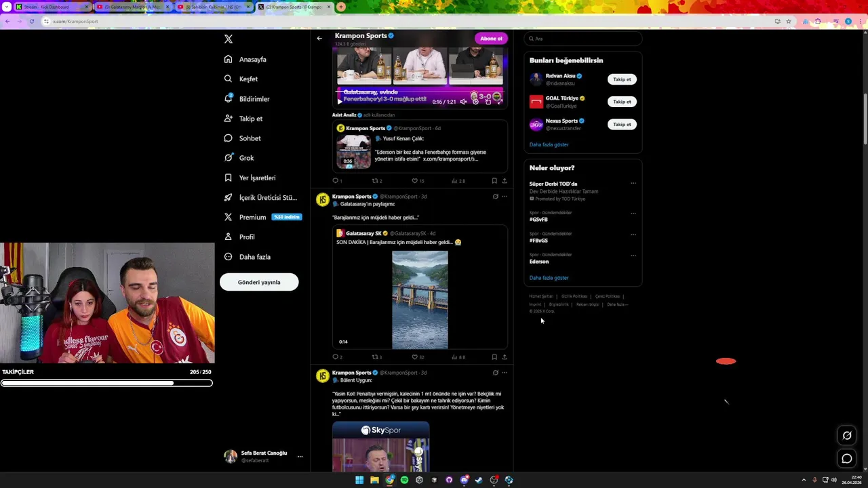The height and width of the screenshot is (488, 868).
Task: Expand video to fullscreen
Action: [499, 102]
